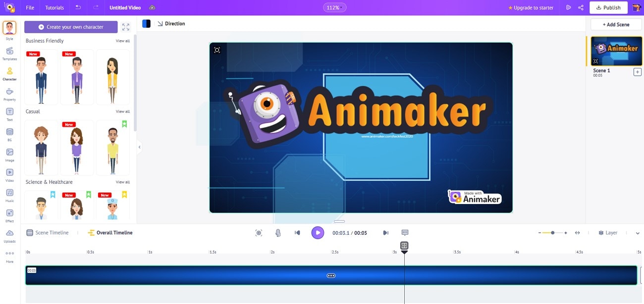
Task: Skip to next scene button
Action: point(385,233)
